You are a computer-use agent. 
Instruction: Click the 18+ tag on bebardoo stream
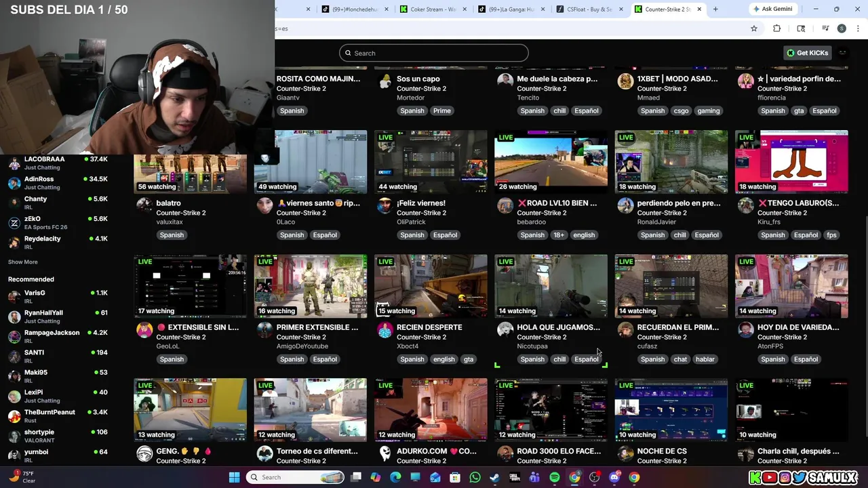tap(558, 235)
